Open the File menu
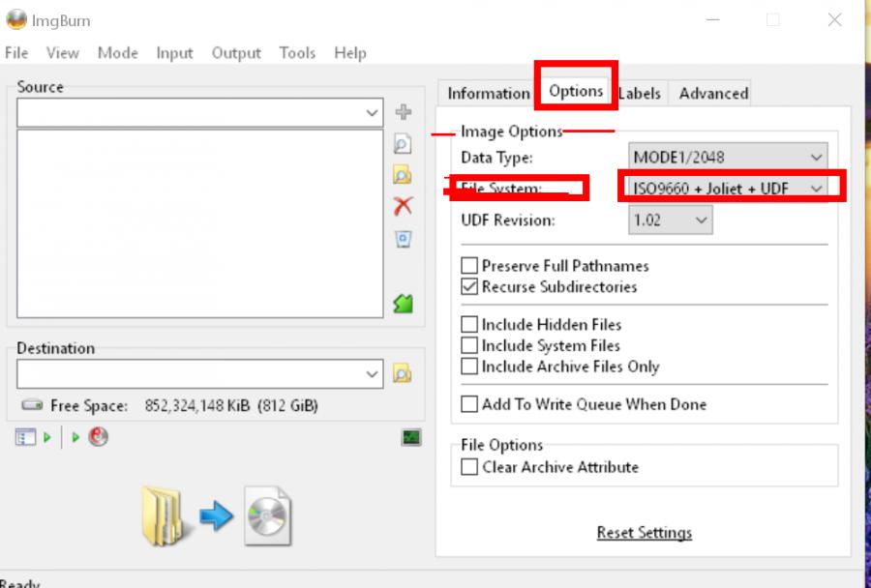This screenshot has height=588, width=871. (x=16, y=53)
